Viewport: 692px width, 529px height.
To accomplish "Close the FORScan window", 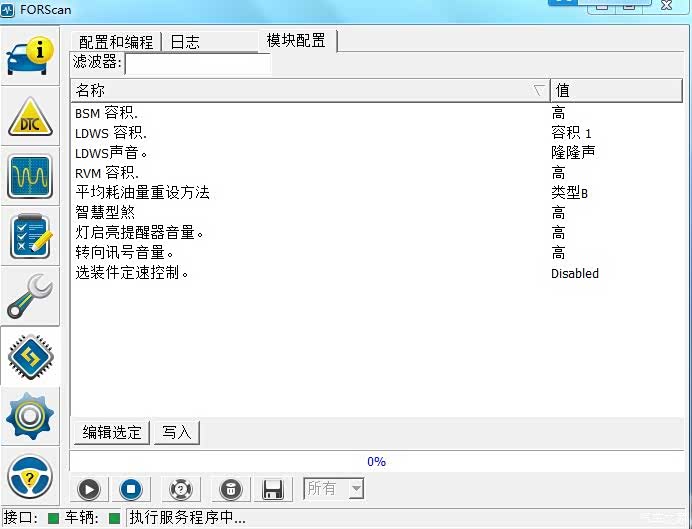I will pyautogui.click(x=667, y=5).
